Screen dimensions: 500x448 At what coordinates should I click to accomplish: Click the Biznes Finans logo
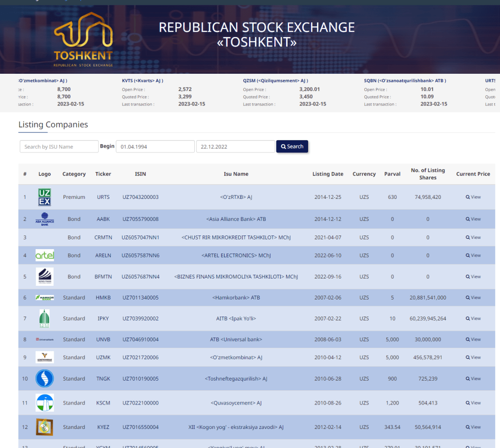(x=44, y=277)
